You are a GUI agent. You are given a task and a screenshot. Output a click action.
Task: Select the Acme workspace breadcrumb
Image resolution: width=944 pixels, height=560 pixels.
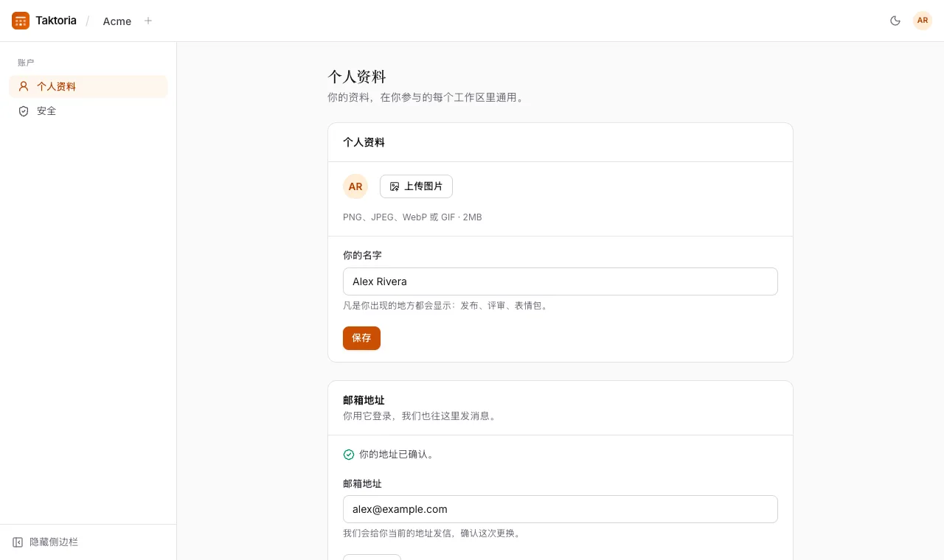coord(117,21)
